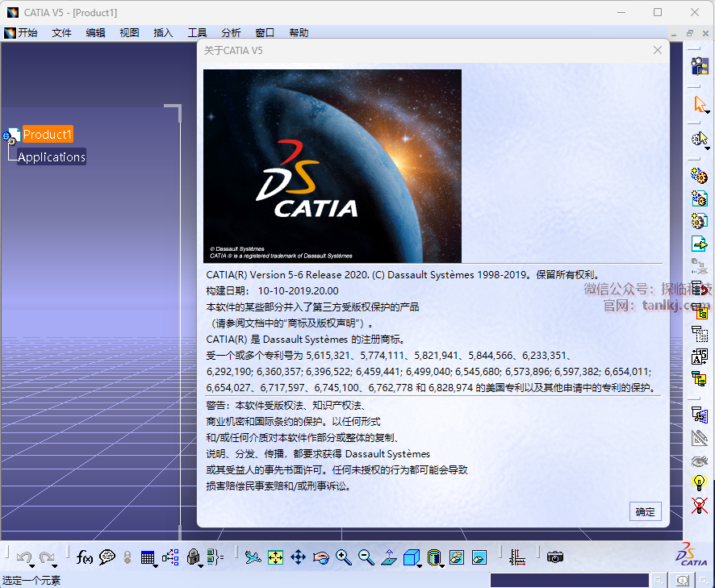Activate the Pan view tool
The width and height of the screenshot is (715, 588).
pyautogui.click(x=298, y=557)
